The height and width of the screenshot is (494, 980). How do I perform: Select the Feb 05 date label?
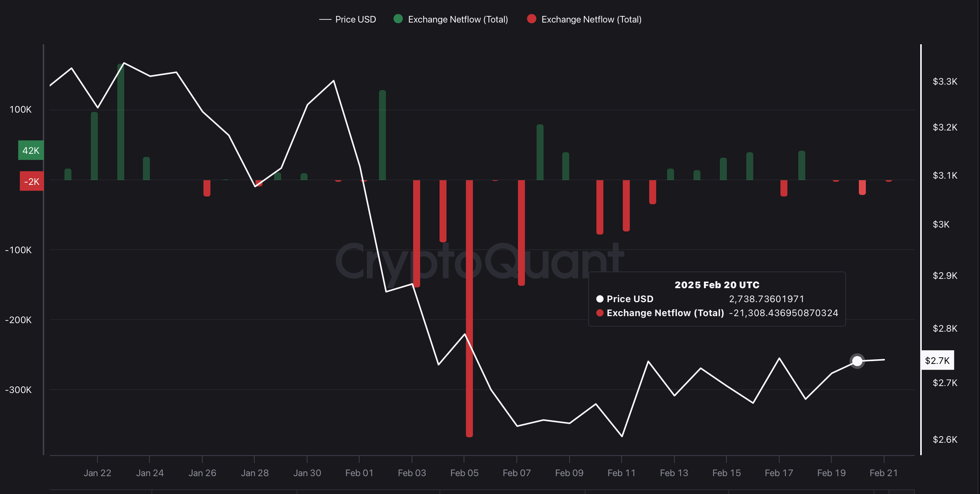[464, 473]
